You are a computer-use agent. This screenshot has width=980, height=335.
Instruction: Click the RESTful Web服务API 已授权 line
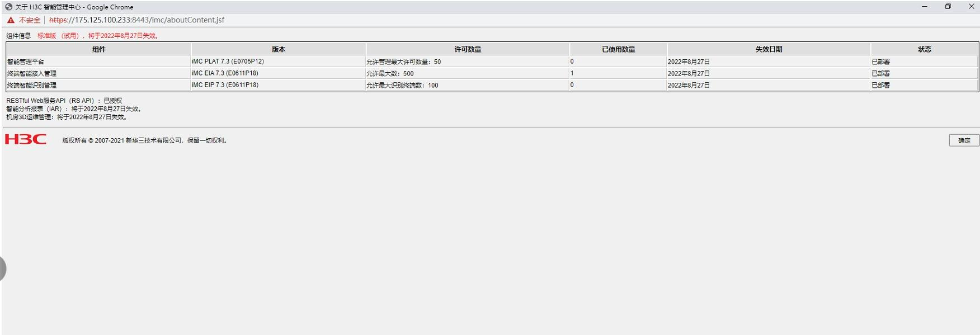[64, 101]
